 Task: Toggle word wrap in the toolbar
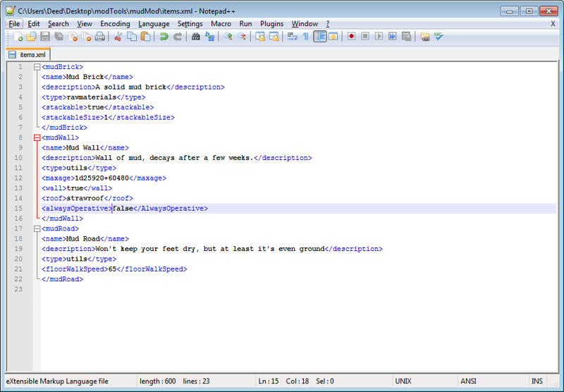point(292,37)
